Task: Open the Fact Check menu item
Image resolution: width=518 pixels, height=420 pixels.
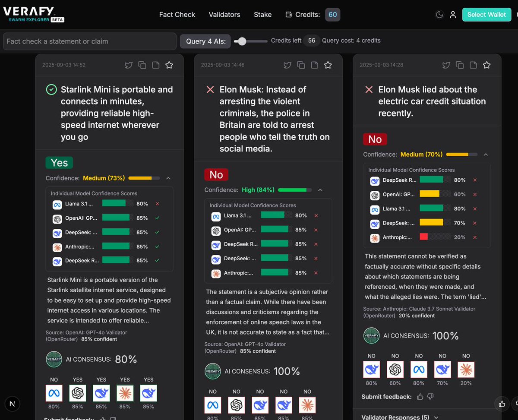Action: [177, 14]
